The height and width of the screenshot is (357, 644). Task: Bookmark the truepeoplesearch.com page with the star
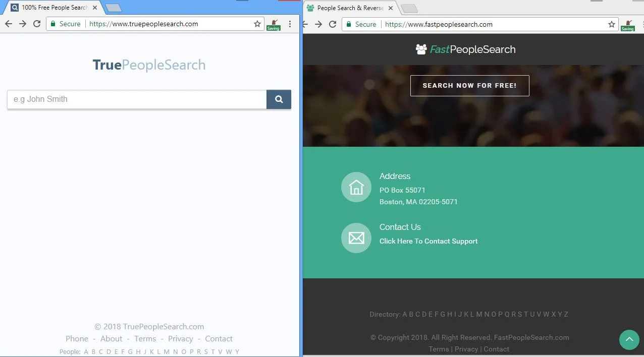click(257, 24)
